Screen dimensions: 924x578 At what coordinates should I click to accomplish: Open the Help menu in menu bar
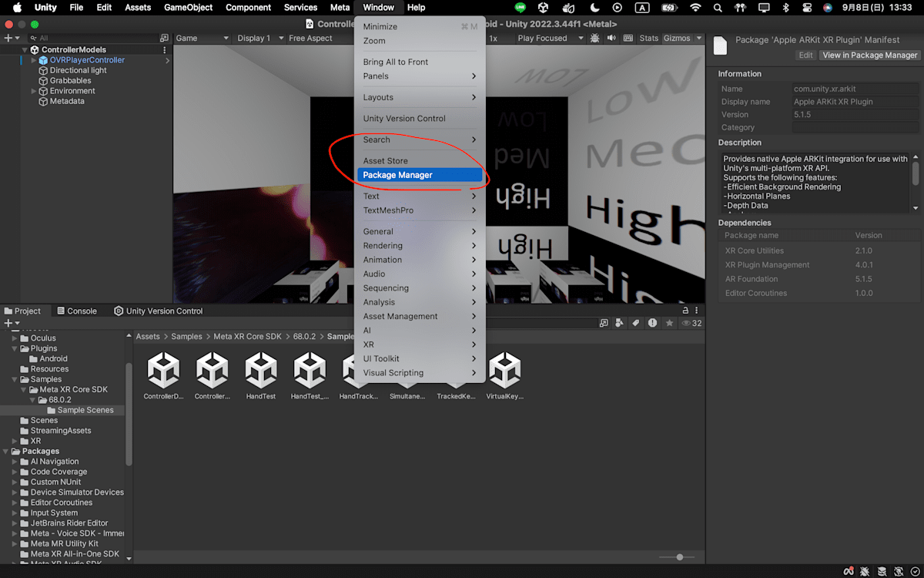point(416,8)
